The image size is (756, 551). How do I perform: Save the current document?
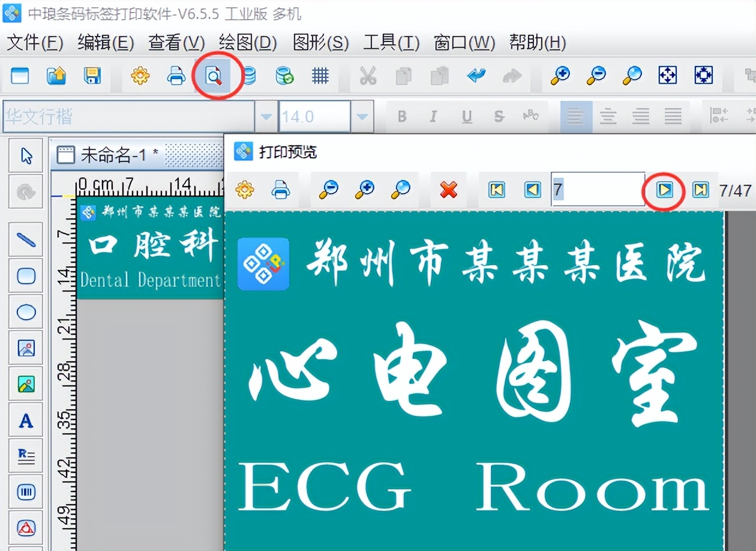pyautogui.click(x=92, y=76)
